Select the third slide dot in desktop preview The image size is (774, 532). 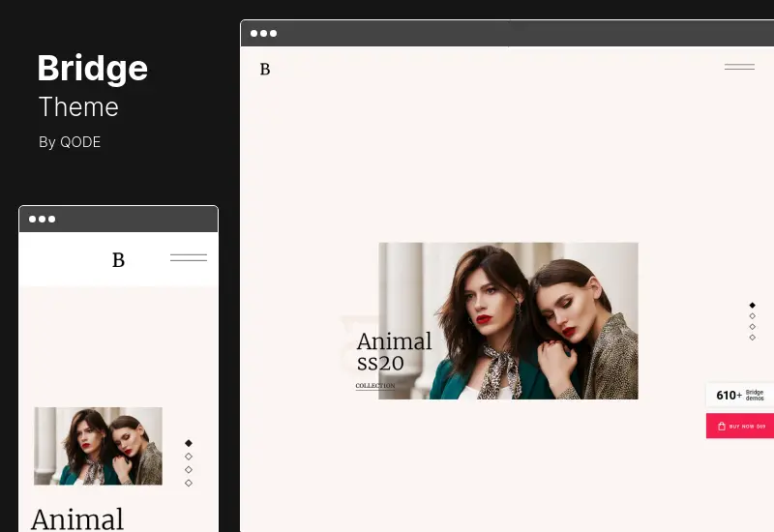click(x=753, y=327)
